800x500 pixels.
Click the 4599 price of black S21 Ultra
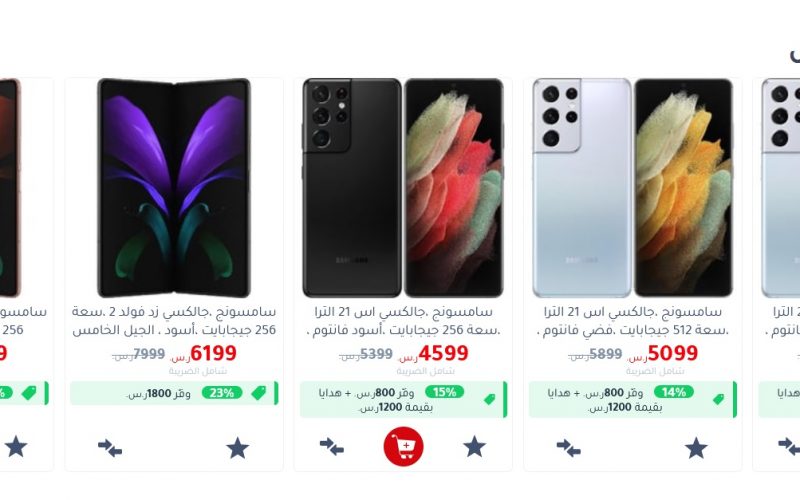coord(443,353)
